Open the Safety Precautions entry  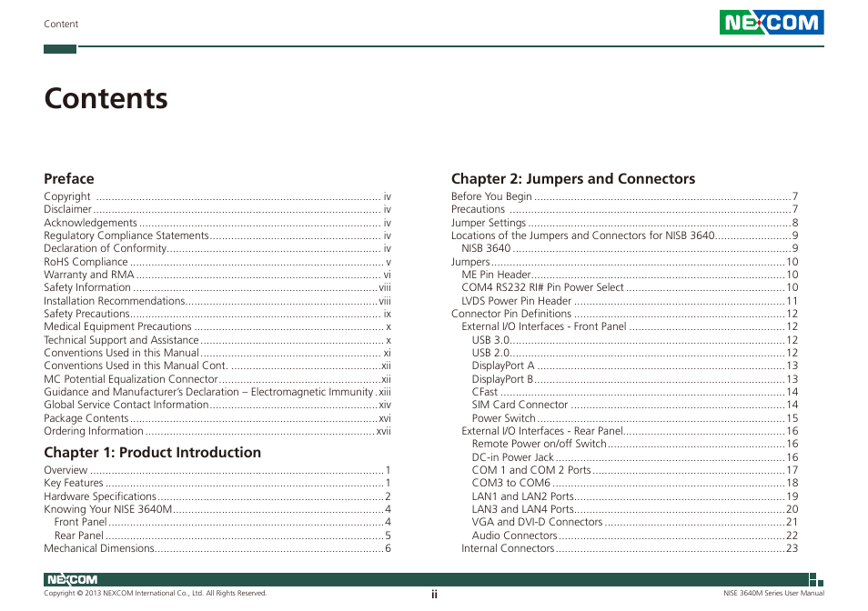pos(217,314)
